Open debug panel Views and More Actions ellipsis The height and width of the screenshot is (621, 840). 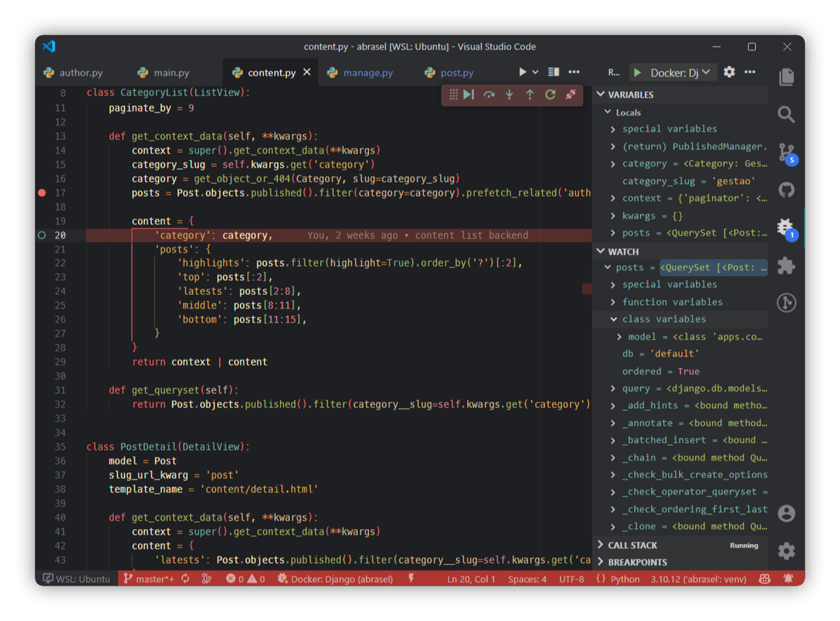point(750,72)
